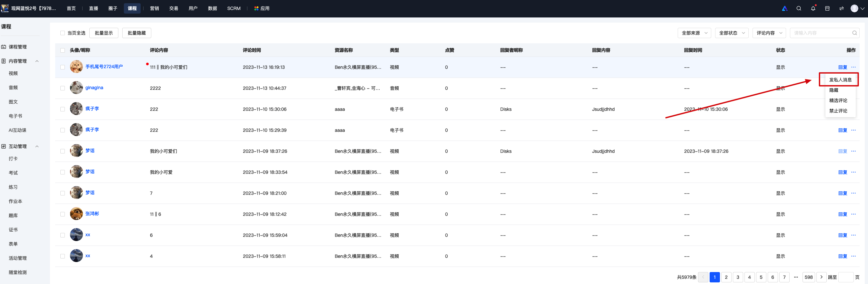Open more actions for 我的小可爱们 梦话 row
The height and width of the screenshot is (284, 868).
point(853,151)
